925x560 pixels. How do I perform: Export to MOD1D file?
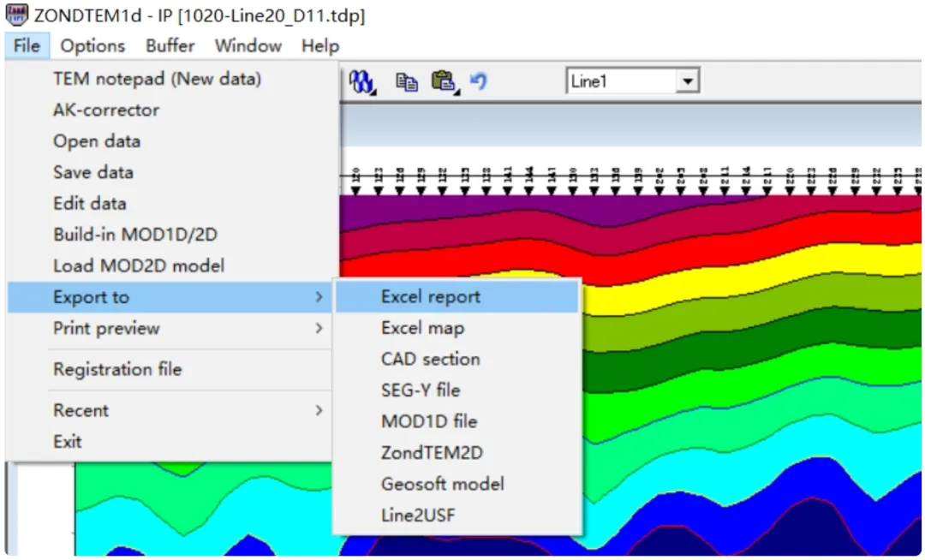[x=457, y=421]
